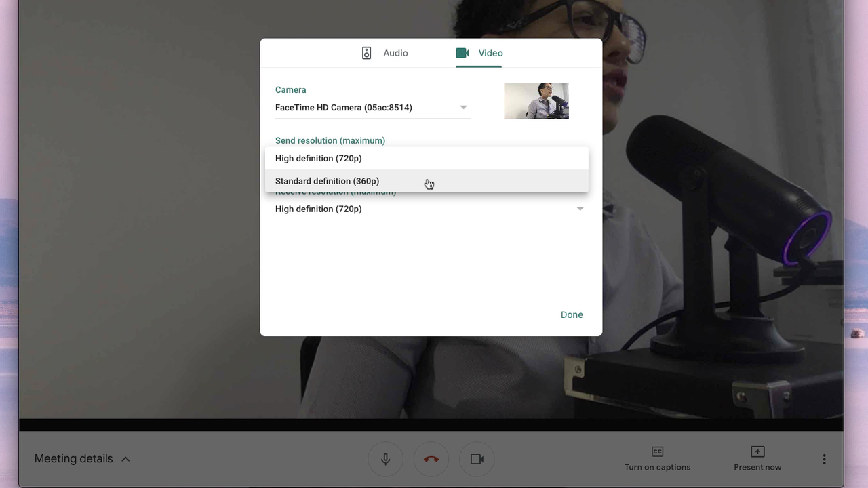The image size is (868, 488).
Task: Click the camera preview thumbnail
Action: (x=536, y=101)
